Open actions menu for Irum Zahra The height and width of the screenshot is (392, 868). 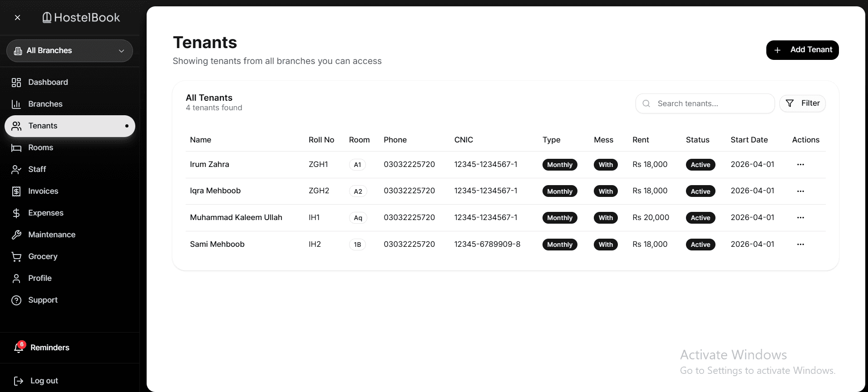[800, 165]
